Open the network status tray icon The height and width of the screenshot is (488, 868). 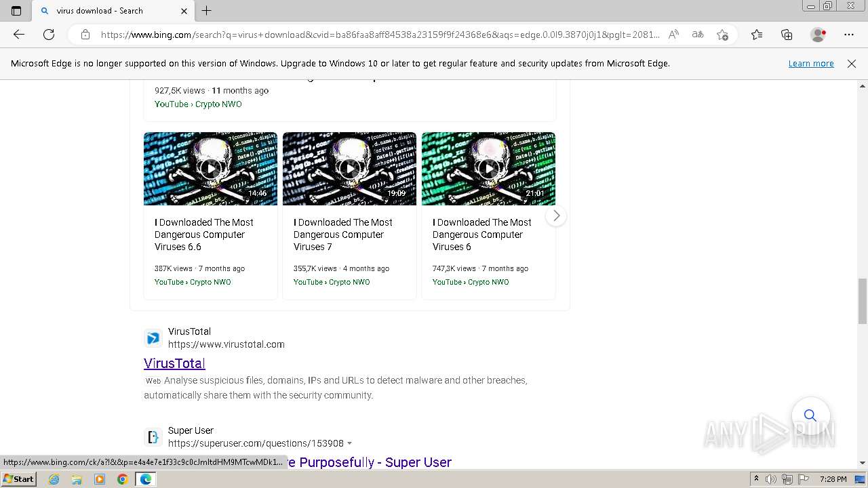(x=788, y=479)
